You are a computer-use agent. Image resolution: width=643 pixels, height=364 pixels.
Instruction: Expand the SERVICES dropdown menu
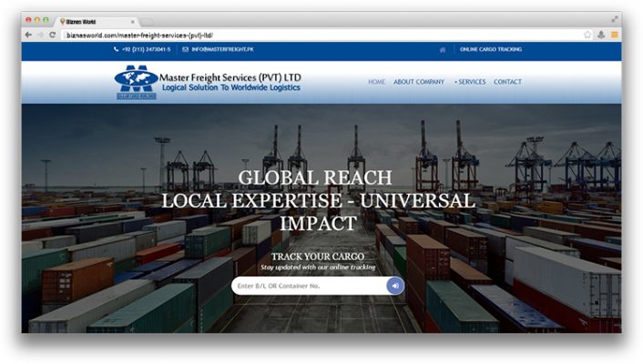(x=470, y=82)
